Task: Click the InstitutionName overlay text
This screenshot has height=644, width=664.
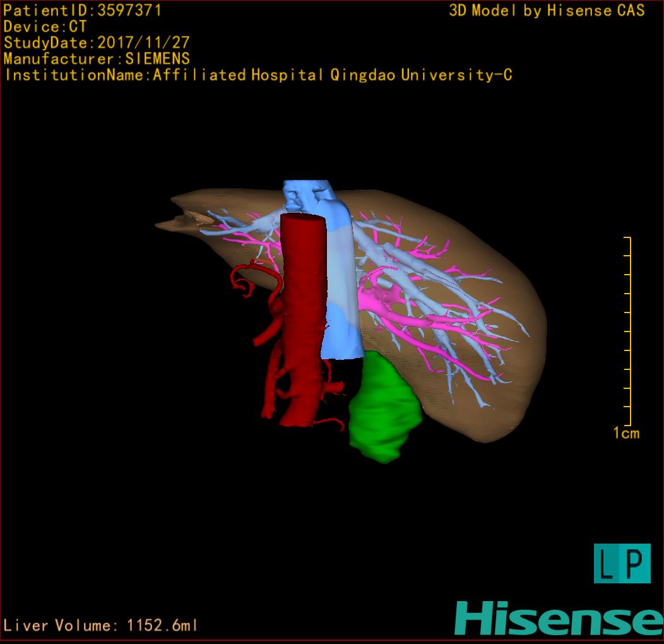Action: point(258,75)
